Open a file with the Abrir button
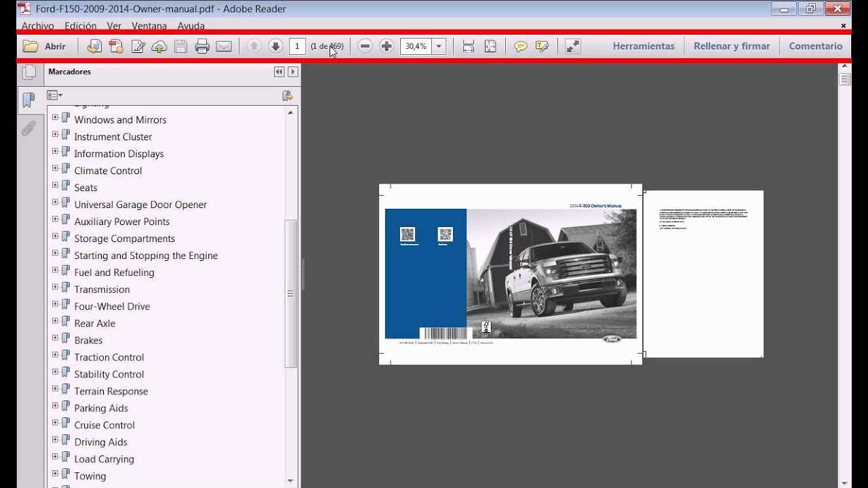The width and height of the screenshot is (868, 488). pyautogui.click(x=44, y=46)
